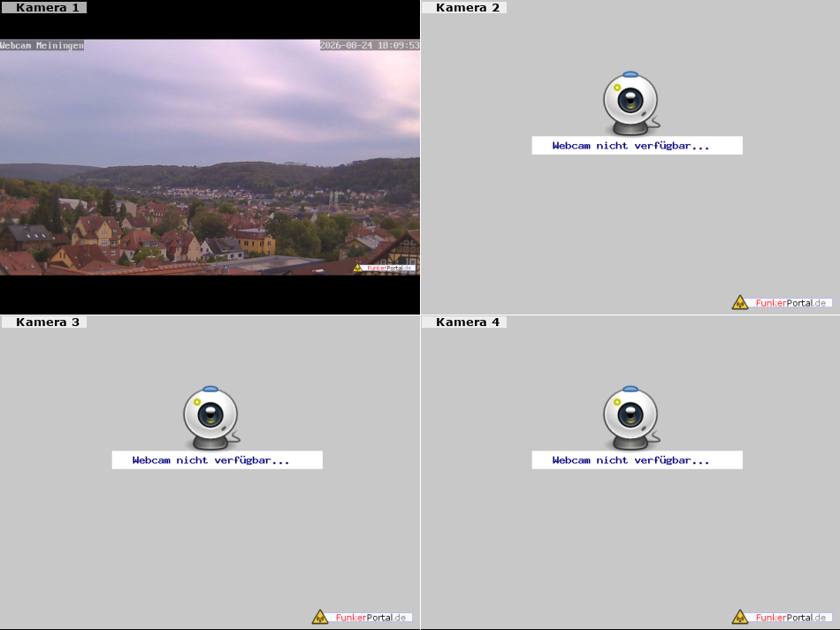Click the 'Webcam Meiningen' caption text

pyautogui.click(x=42, y=45)
